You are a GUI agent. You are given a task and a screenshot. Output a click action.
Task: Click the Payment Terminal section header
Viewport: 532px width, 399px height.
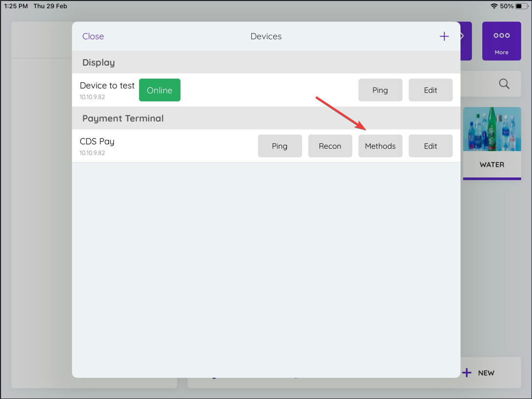pos(122,118)
